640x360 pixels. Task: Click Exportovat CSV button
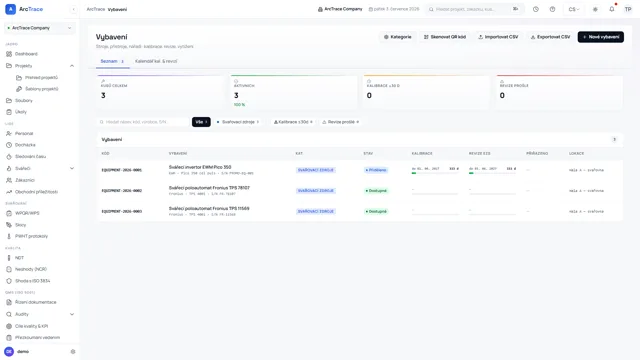(x=550, y=37)
